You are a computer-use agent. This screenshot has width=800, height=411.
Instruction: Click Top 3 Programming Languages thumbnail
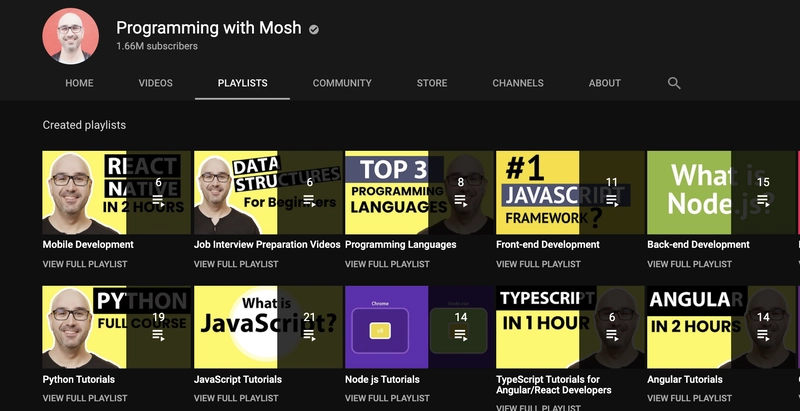click(419, 192)
